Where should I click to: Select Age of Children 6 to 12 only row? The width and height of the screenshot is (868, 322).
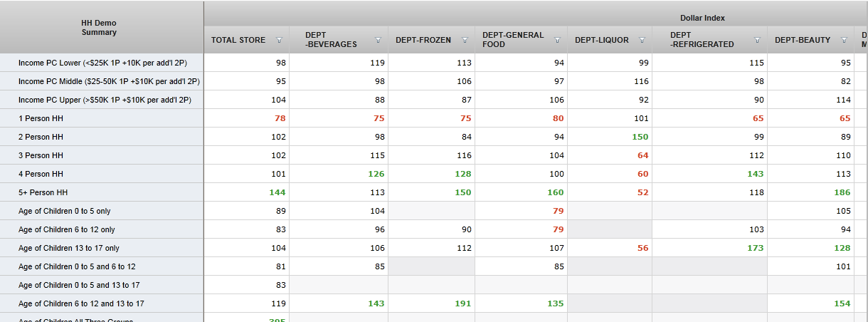66,229
